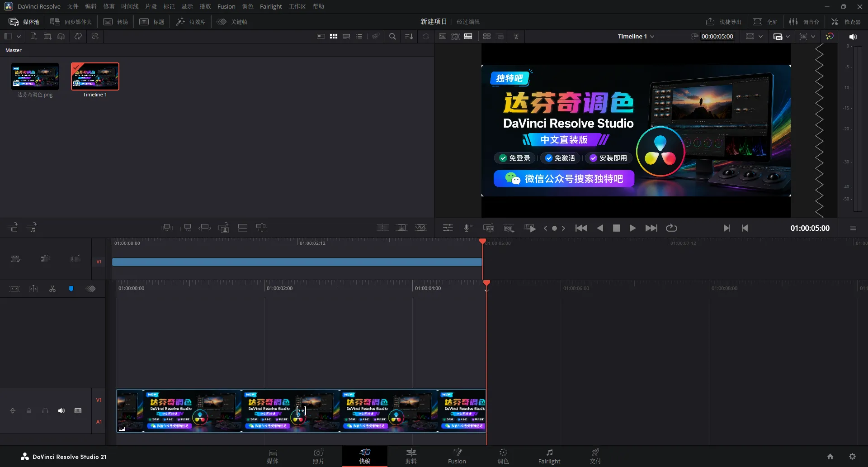
Task: Click the voiceover microphone icon
Action: 468,228
